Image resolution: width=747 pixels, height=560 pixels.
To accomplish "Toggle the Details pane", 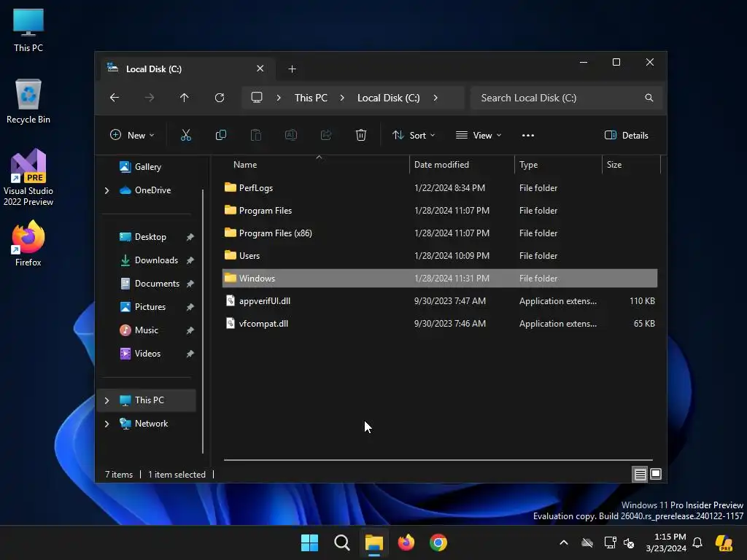I will tap(627, 135).
